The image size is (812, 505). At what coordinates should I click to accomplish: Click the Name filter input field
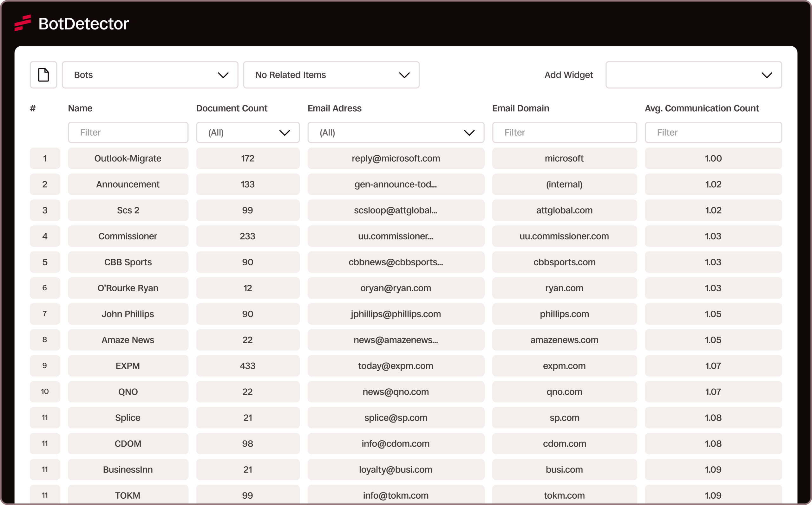click(128, 133)
